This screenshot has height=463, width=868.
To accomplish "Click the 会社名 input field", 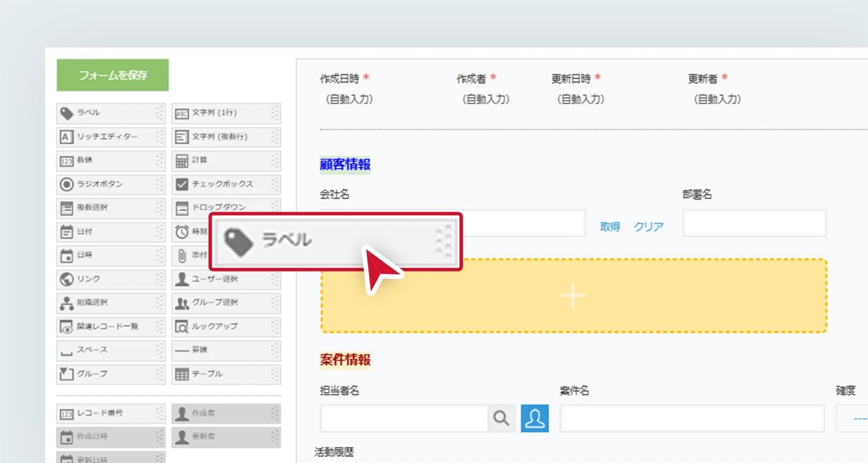I will pyautogui.click(x=524, y=223).
